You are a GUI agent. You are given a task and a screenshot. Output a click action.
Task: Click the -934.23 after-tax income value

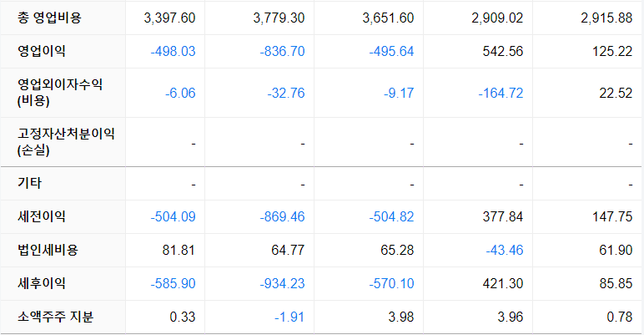282,283
